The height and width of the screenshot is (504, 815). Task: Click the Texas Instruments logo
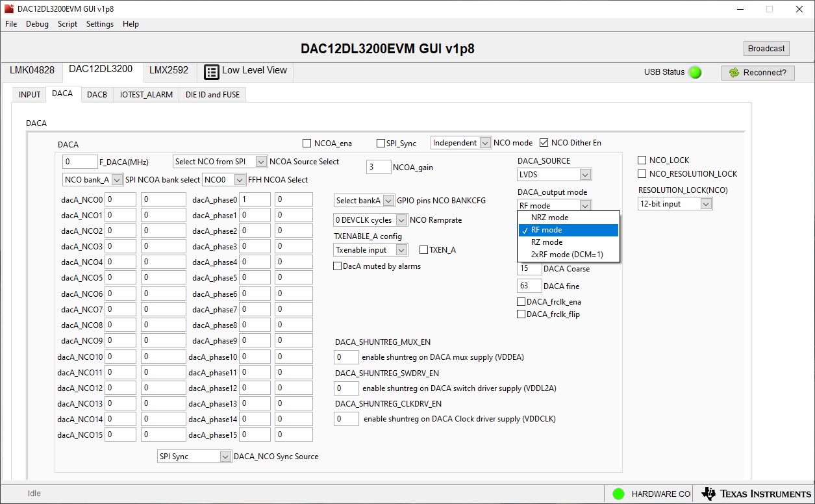tap(753, 494)
